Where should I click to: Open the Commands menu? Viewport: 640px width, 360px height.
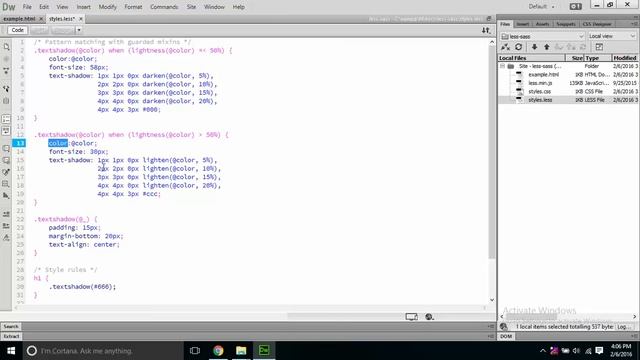coord(164,7)
